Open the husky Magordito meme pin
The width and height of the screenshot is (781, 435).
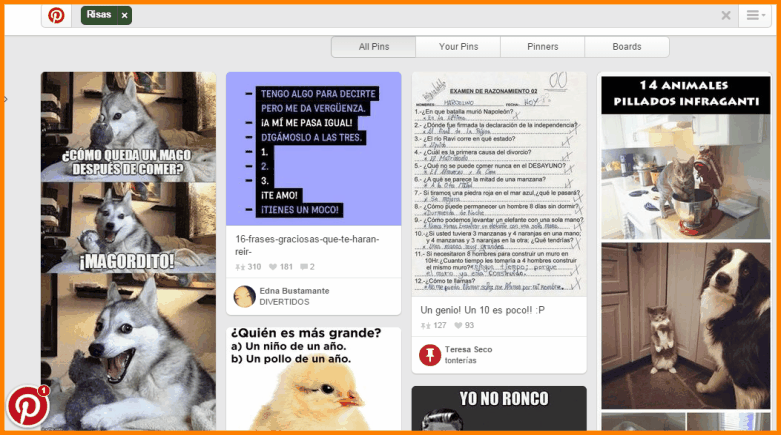pos(129,251)
